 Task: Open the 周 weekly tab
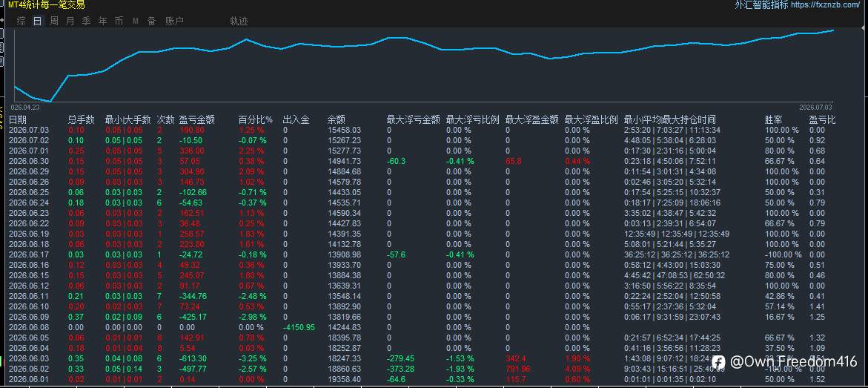[x=53, y=21]
